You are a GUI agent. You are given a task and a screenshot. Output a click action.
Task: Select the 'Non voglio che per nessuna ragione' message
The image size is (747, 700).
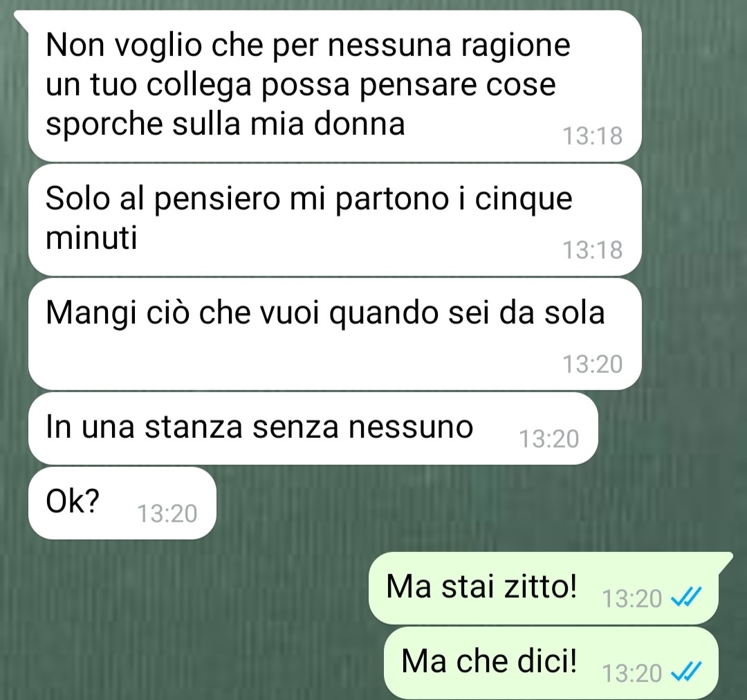(335, 86)
